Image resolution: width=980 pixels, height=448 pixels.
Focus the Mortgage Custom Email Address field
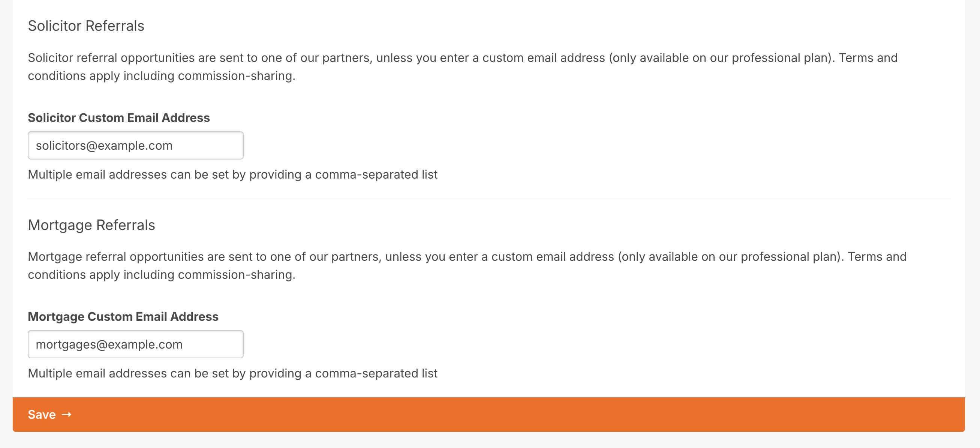(x=135, y=344)
